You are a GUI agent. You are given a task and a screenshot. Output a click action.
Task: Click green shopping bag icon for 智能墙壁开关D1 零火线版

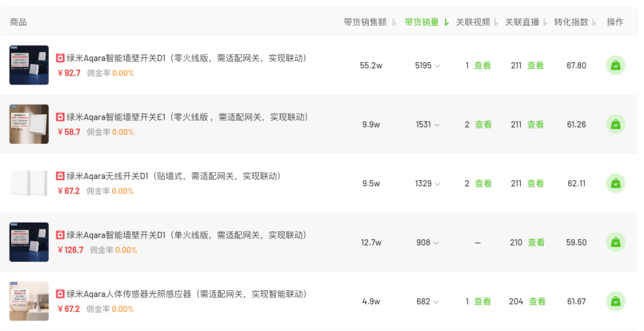click(x=615, y=65)
